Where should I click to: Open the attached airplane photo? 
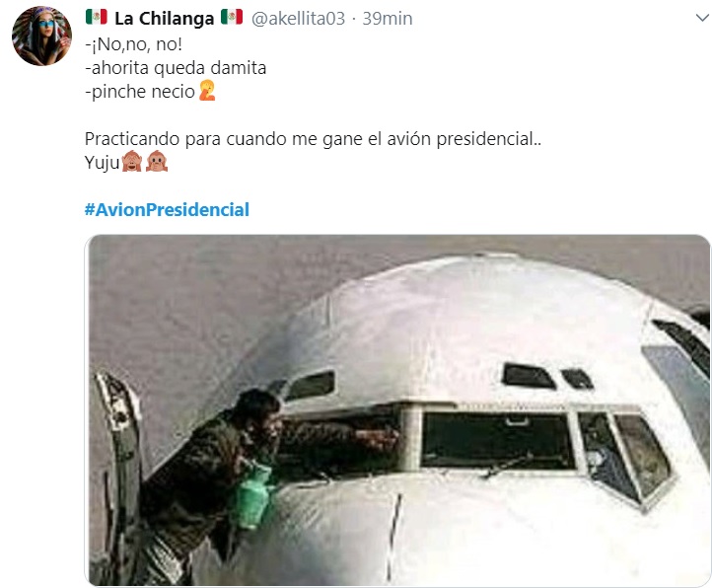tap(397, 410)
